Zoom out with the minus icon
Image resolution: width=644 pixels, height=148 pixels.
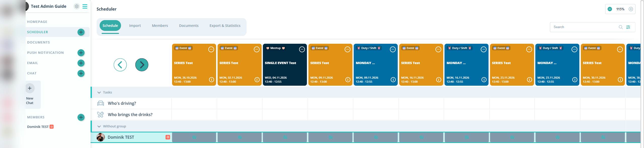(610, 9)
